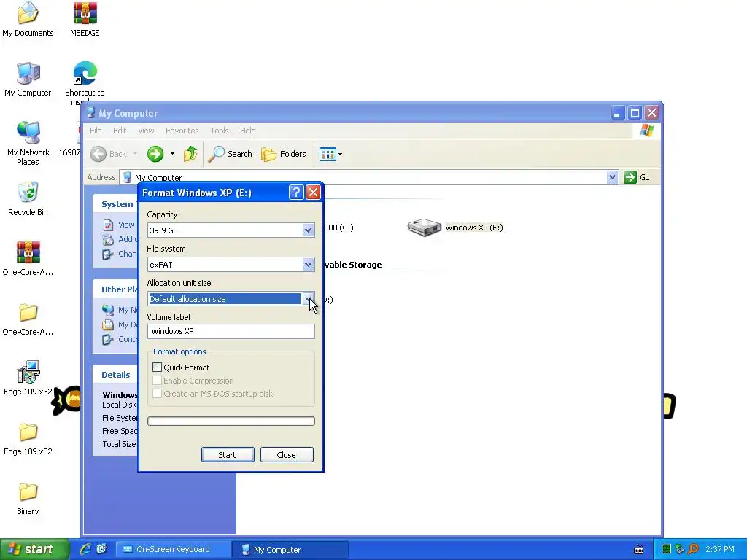Click the Format dialog help question-mark button
This screenshot has height=560, width=747.
coord(296,192)
